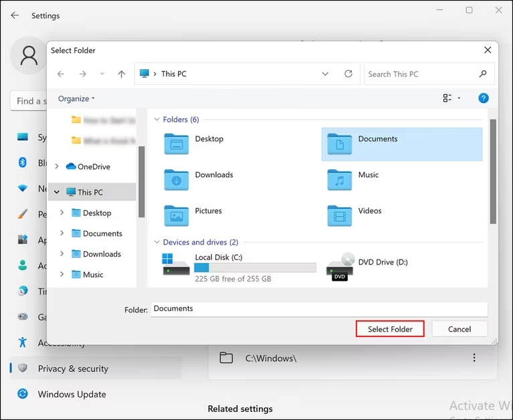The height and width of the screenshot is (420, 513).
Task: Click the user avatar in Settings
Action: pos(28,56)
